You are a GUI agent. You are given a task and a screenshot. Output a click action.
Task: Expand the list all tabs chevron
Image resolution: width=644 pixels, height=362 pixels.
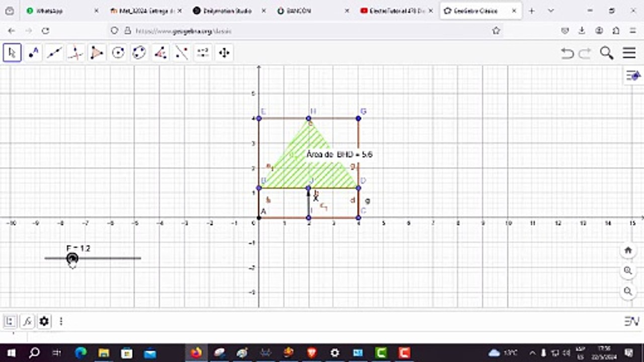pyautogui.click(x=551, y=11)
